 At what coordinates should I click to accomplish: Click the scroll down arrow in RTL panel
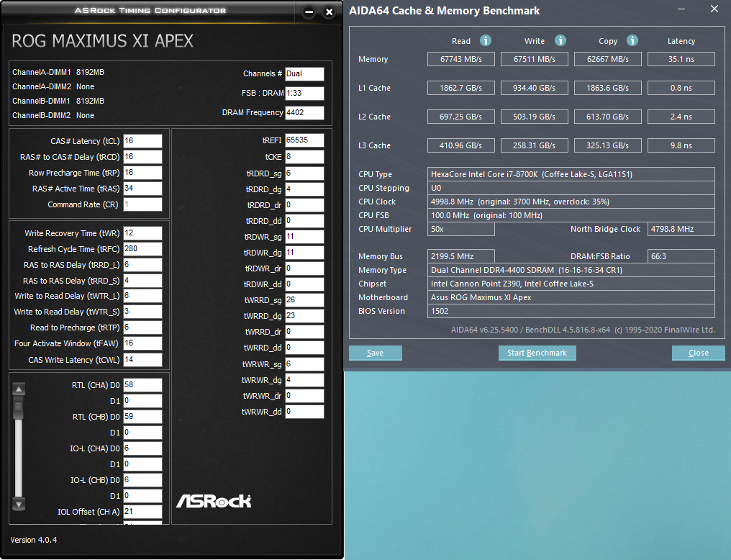19,504
